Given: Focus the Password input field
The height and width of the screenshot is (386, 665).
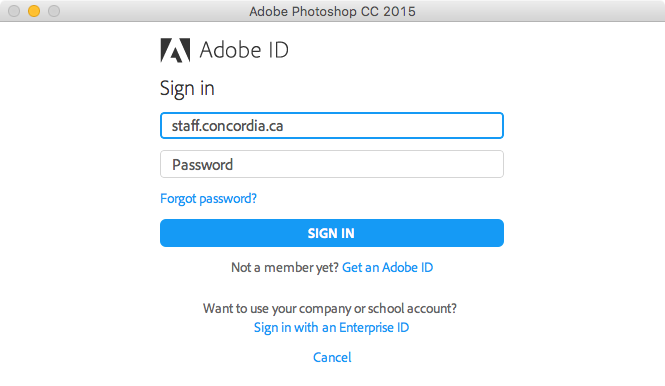Looking at the screenshot, I should [x=332, y=164].
